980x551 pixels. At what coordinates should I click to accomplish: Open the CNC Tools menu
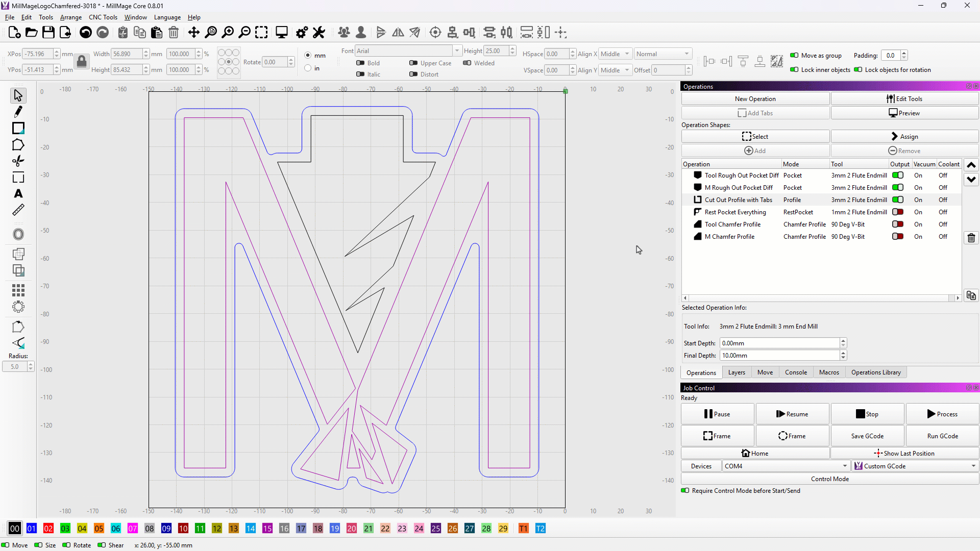point(103,17)
